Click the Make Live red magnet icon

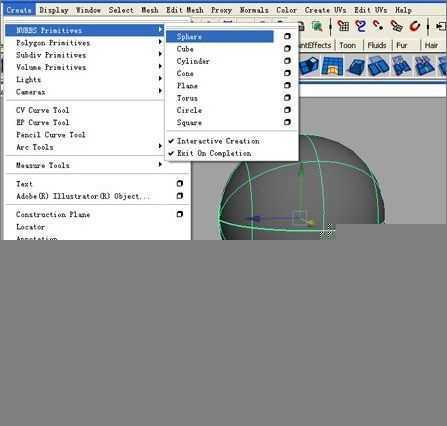pos(415,26)
